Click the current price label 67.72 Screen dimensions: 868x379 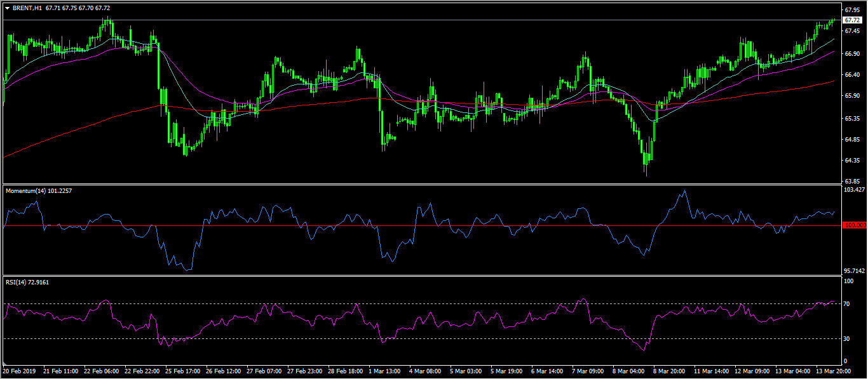[851, 20]
